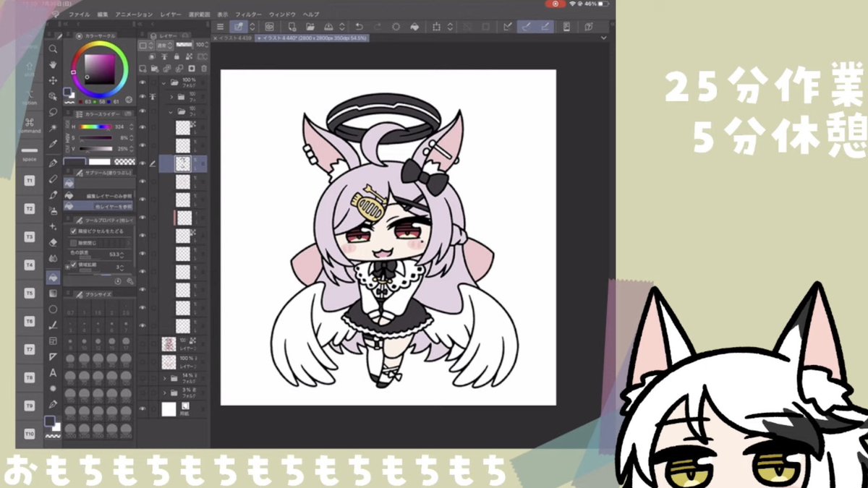This screenshot has height=488, width=868.
Task: Expand the 3% folder in layer list
Action: pos(164,393)
